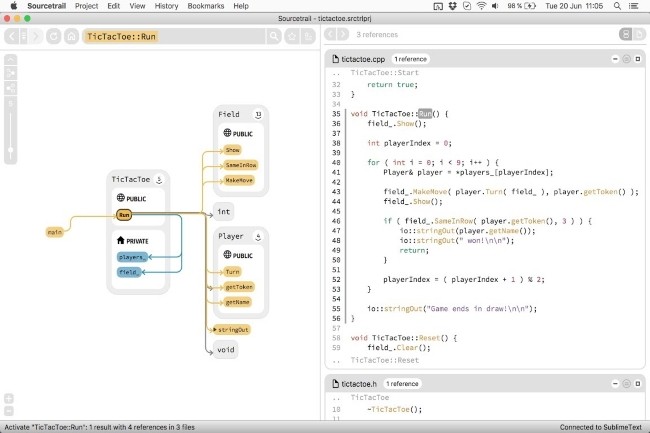This screenshot has width=650, height=433.
Task: Open the navigation history list button
Action: point(24,36)
